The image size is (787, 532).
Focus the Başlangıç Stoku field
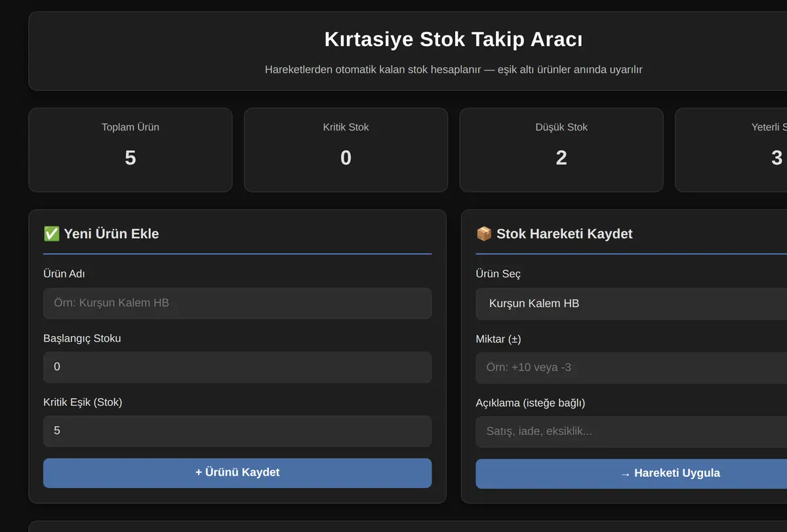click(x=237, y=367)
